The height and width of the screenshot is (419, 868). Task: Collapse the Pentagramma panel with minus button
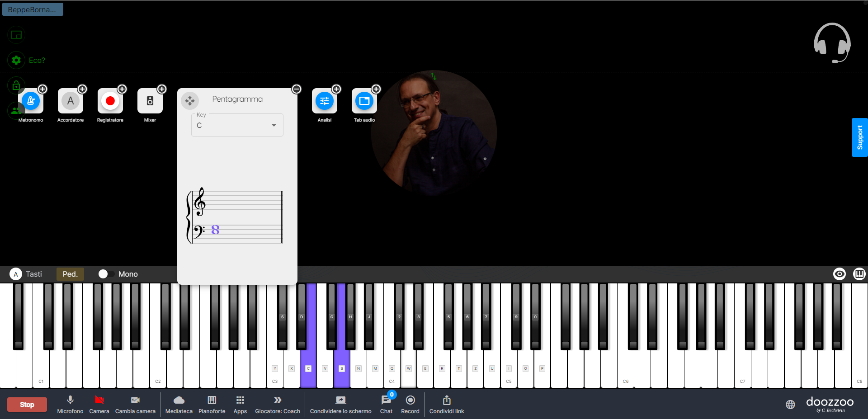[297, 89]
